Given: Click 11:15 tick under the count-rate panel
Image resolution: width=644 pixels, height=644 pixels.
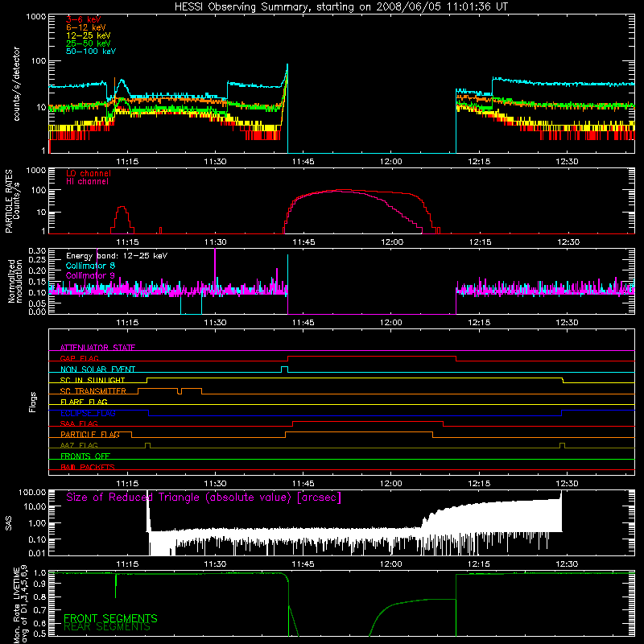Looking at the screenshot, I should point(127,162).
